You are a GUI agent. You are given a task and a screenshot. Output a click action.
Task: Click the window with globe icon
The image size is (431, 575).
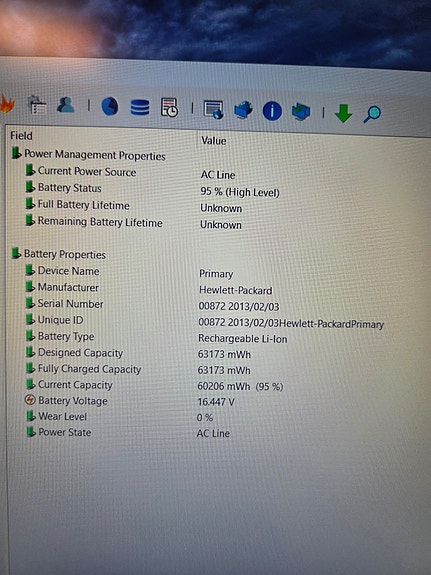(213, 110)
